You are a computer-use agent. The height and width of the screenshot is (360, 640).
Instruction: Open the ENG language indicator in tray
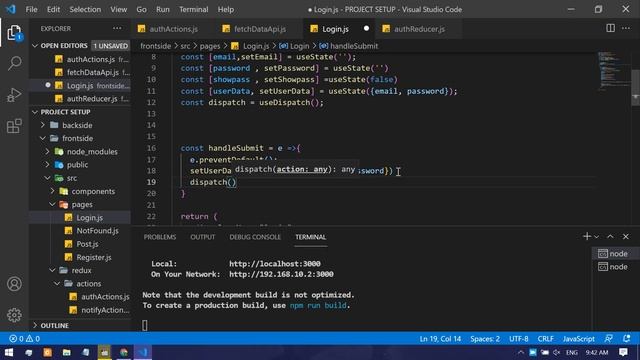click(571, 352)
